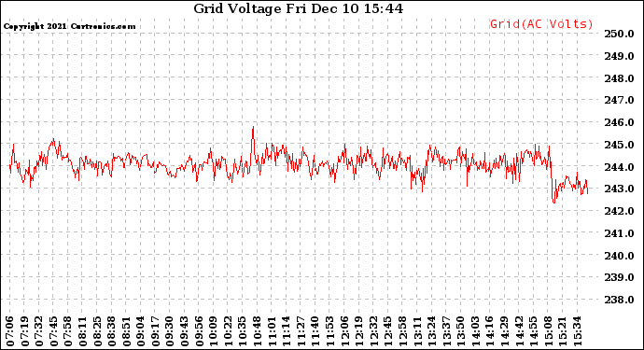Screen dimensions: 644x350
Task: Select the 244.0 y-axis label
Action: (619, 167)
